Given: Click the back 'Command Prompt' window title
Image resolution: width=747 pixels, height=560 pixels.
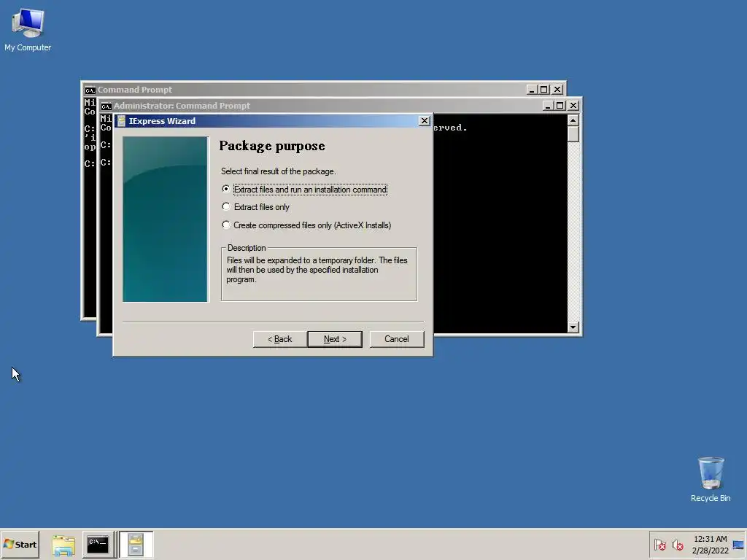Looking at the screenshot, I should click(135, 90).
